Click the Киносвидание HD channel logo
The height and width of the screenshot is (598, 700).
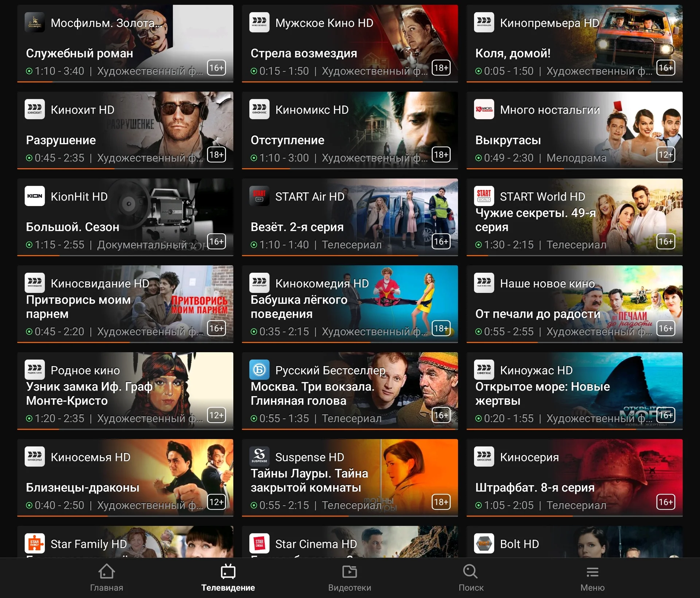coord(35,283)
